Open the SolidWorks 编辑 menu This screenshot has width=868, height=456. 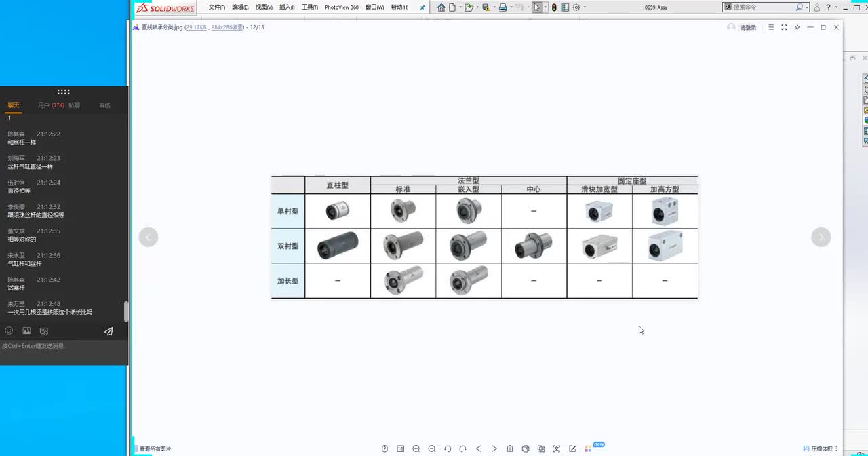pyautogui.click(x=240, y=7)
